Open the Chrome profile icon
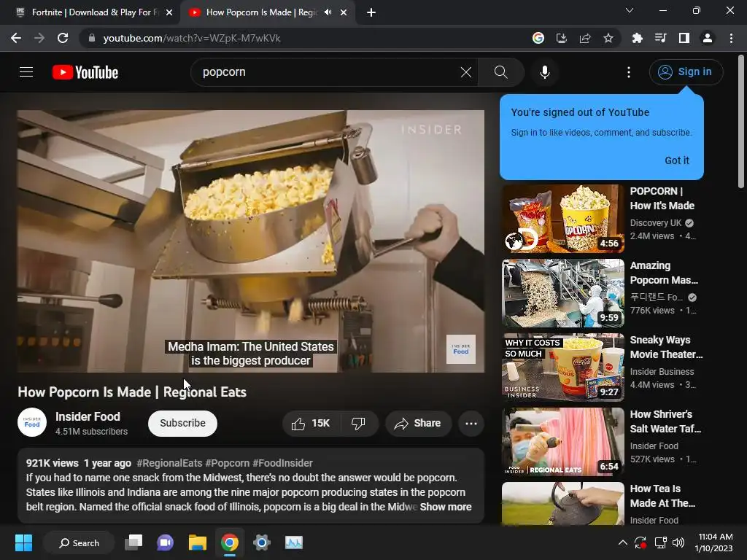The height and width of the screenshot is (560, 747). tap(708, 38)
